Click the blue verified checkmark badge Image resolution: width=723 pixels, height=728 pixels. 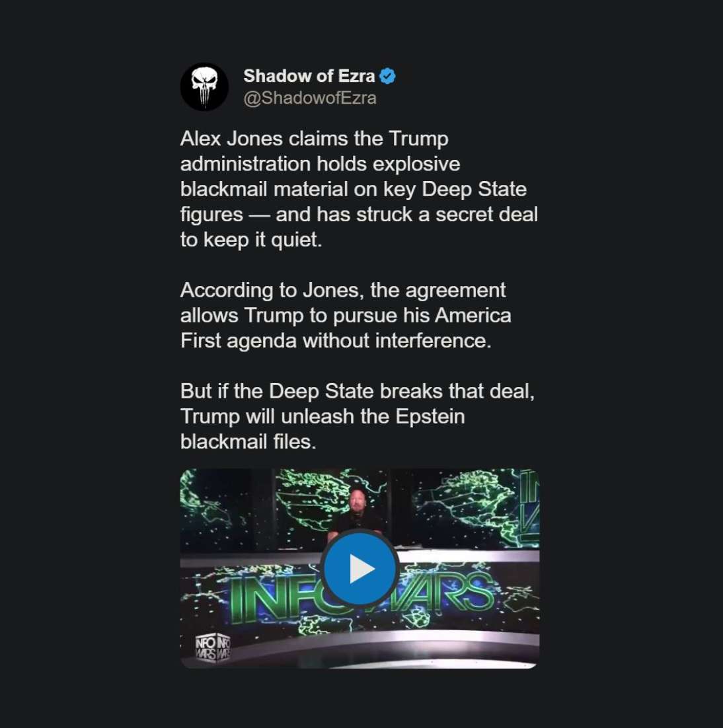tap(387, 76)
